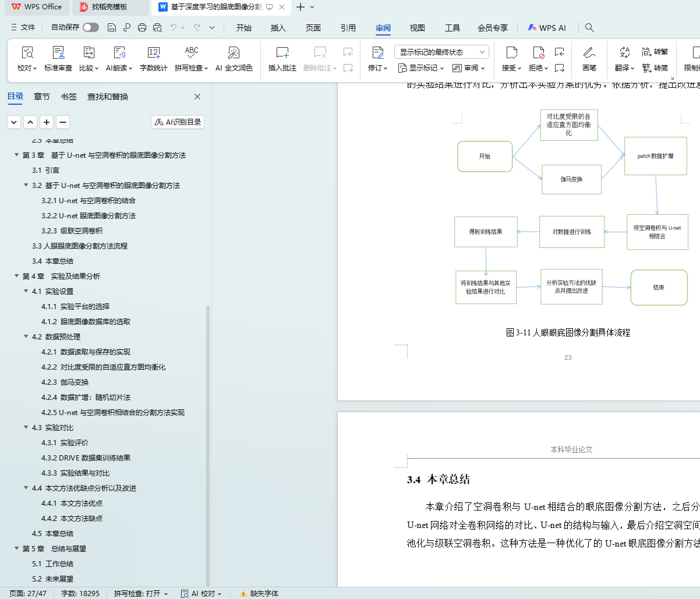
Task: Click the AI识别目录 button
Action: coord(178,122)
